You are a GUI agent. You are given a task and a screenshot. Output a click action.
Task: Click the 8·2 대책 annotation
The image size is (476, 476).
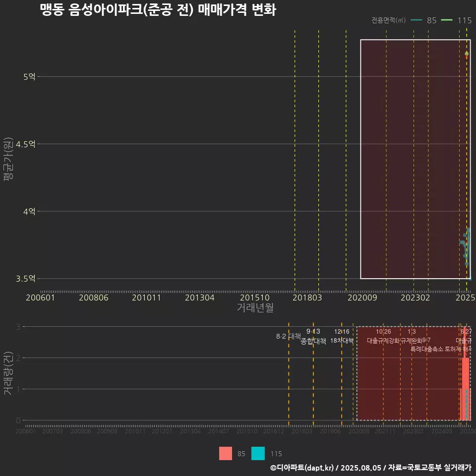[289, 336]
